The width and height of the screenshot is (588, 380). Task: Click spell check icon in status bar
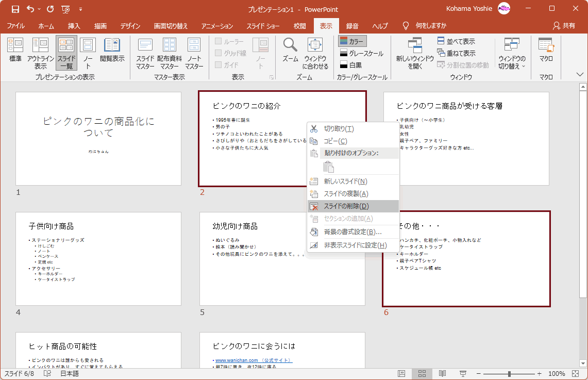pyautogui.click(x=47, y=374)
